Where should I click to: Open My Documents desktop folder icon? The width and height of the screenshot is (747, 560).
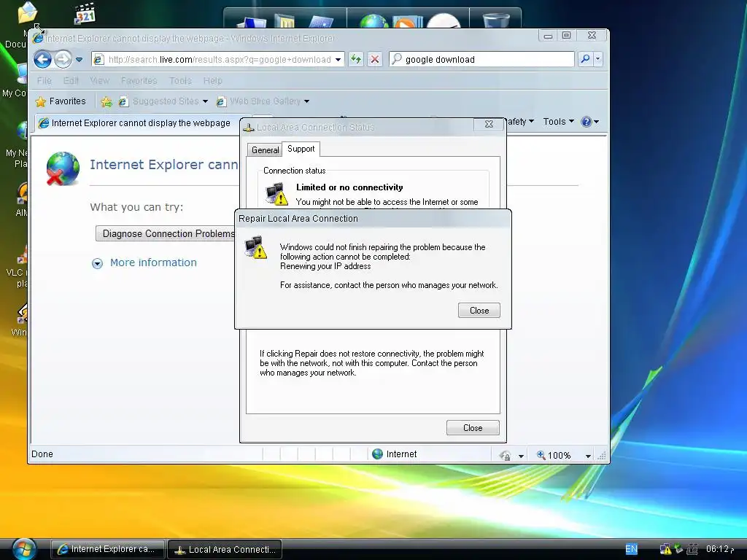27,12
